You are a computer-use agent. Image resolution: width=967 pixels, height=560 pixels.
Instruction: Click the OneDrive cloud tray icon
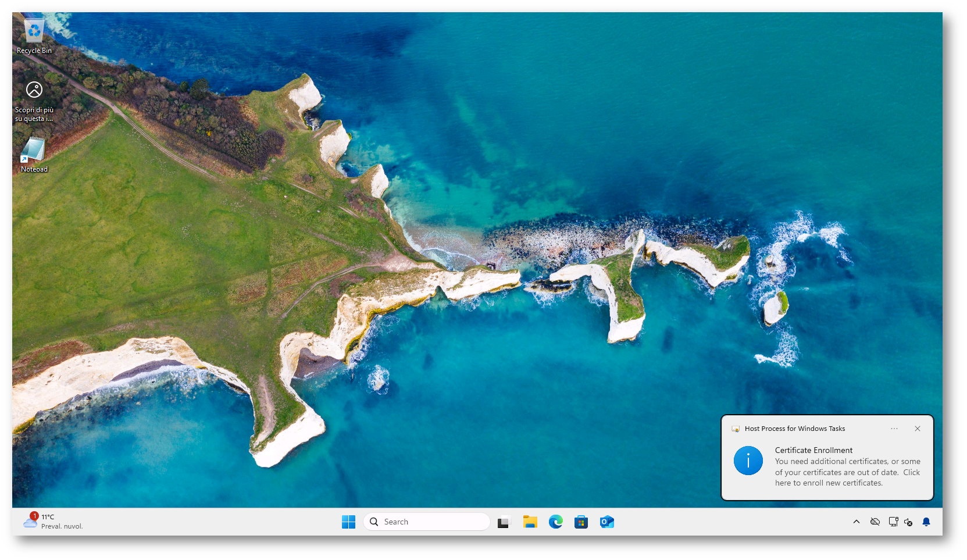[875, 522]
